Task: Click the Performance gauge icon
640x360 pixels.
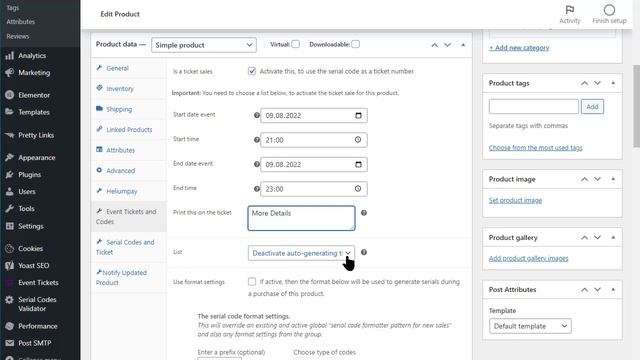Action: coord(9,326)
